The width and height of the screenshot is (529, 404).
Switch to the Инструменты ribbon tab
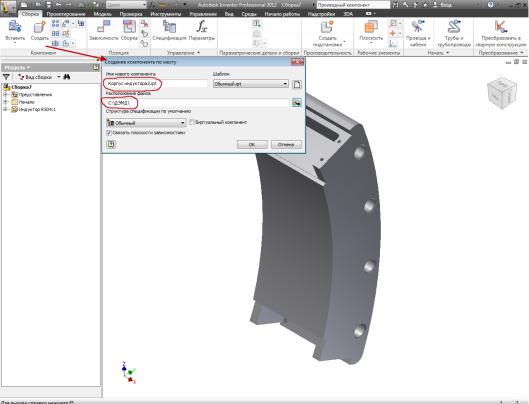(x=166, y=14)
